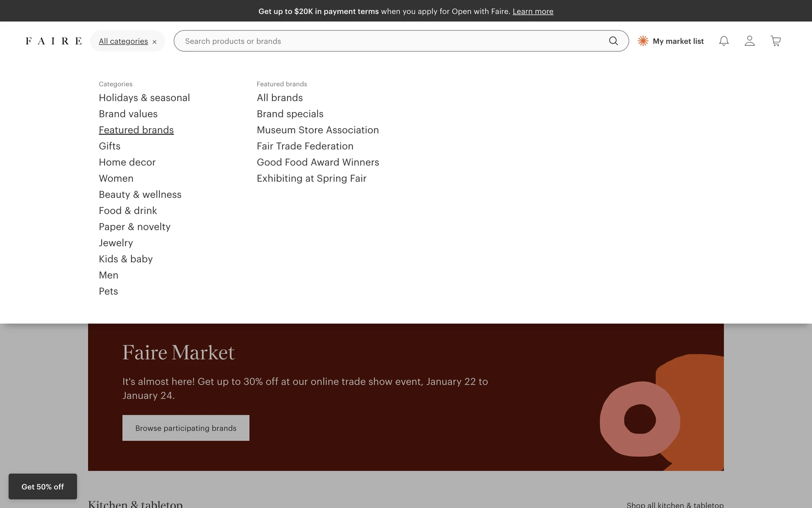Image resolution: width=812 pixels, height=508 pixels.
Task: Open the shopping cart
Action: [x=776, y=41]
